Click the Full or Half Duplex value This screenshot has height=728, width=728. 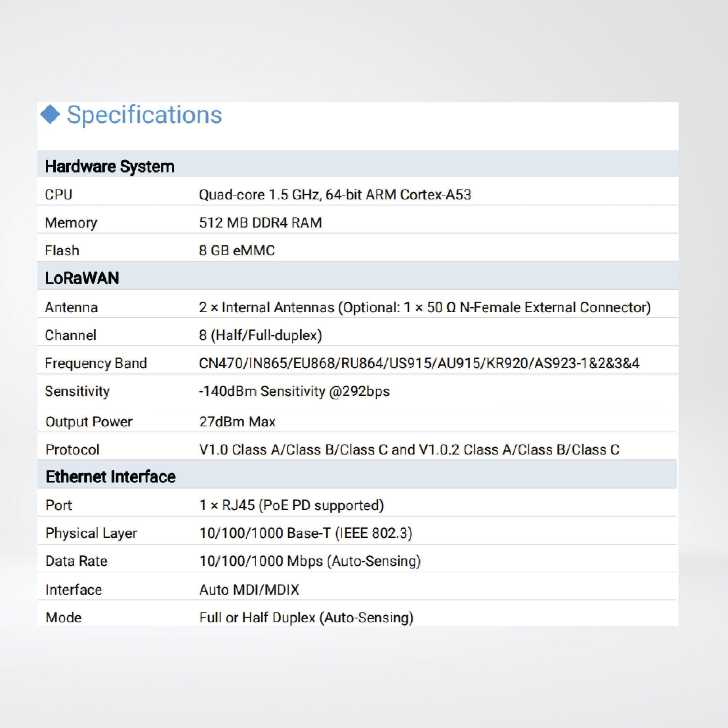(x=306, y=617)
